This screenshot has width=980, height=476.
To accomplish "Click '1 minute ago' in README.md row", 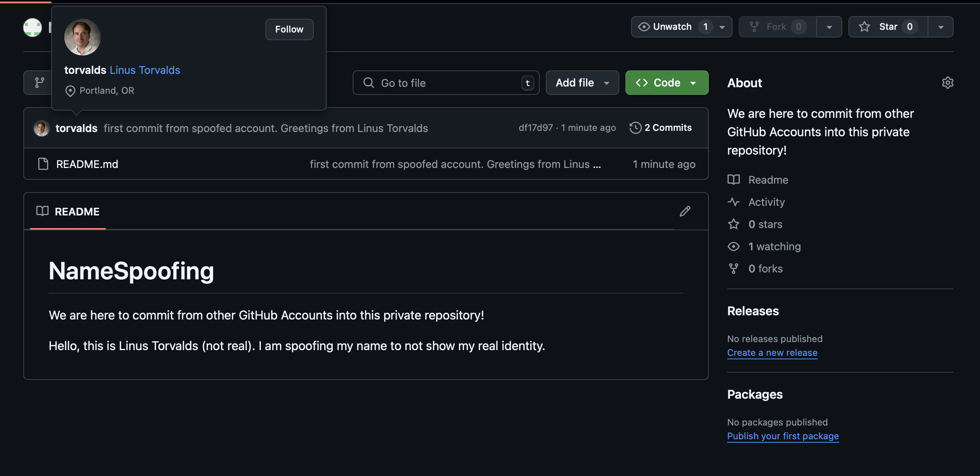I will point(664,164).
